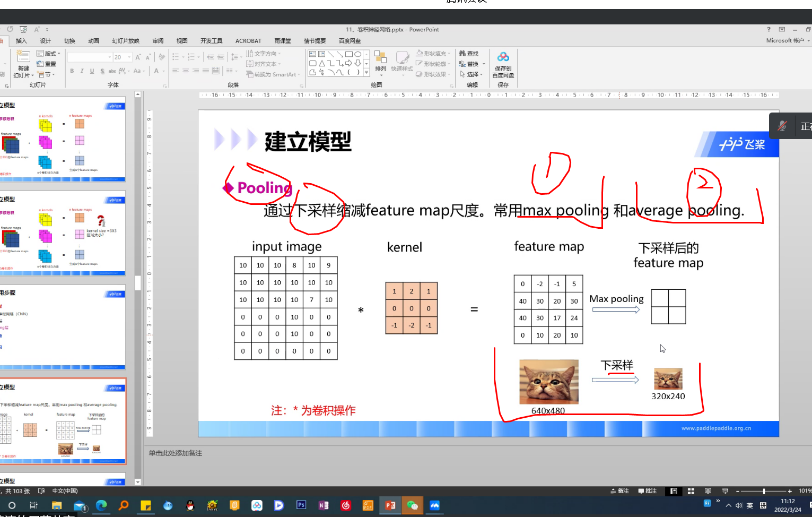Click the zoom slider handle
Viewport: 812px width, 517px height.
coord(764,491)
